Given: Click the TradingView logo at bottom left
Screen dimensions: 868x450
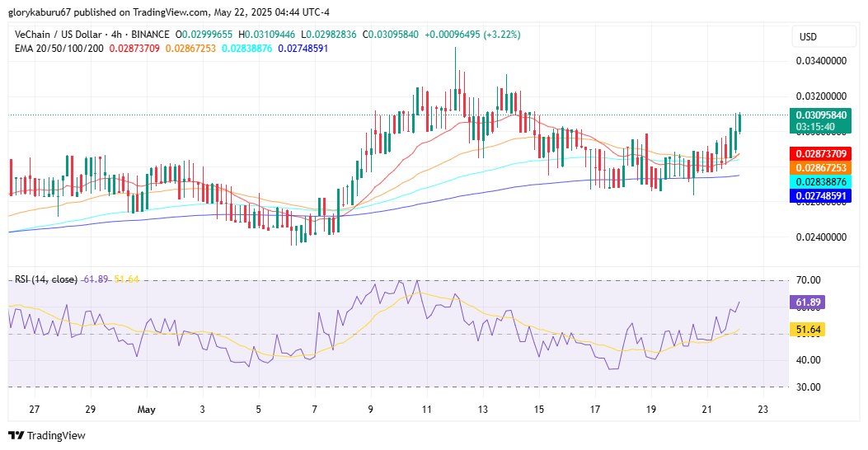Looking at the screenshot, I should (x=47, y=436).
